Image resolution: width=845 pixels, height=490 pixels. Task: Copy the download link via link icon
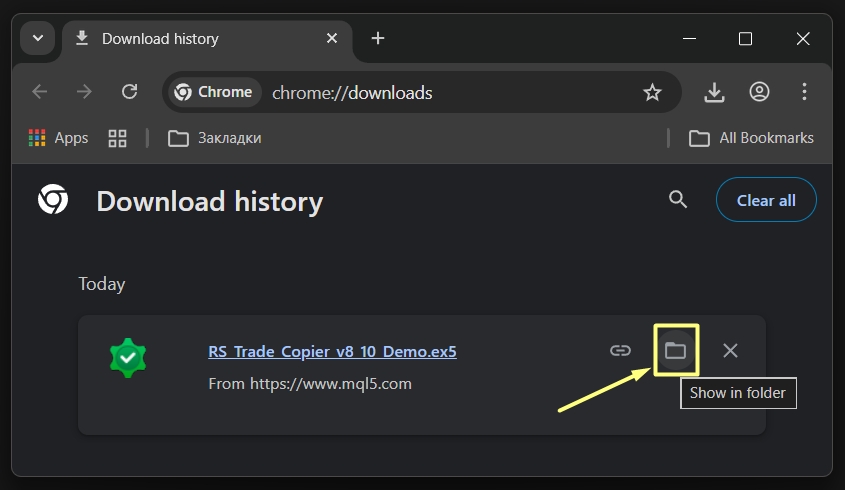[x=621, y=350]
